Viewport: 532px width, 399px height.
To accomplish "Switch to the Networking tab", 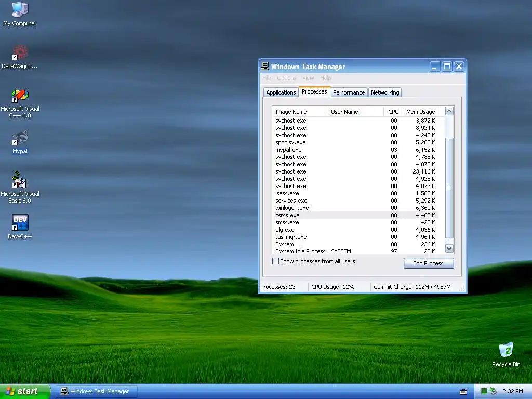I will tap(385, 92).
